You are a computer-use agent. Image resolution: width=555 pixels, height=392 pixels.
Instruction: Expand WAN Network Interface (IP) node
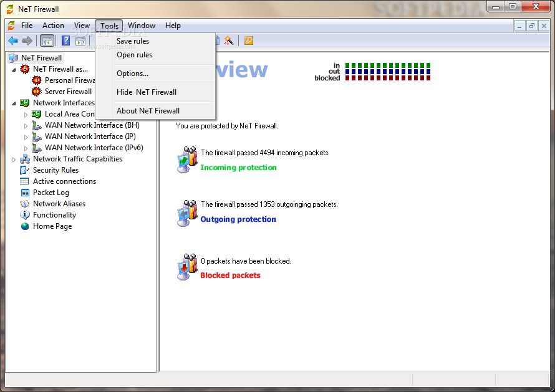pos(26,137)
